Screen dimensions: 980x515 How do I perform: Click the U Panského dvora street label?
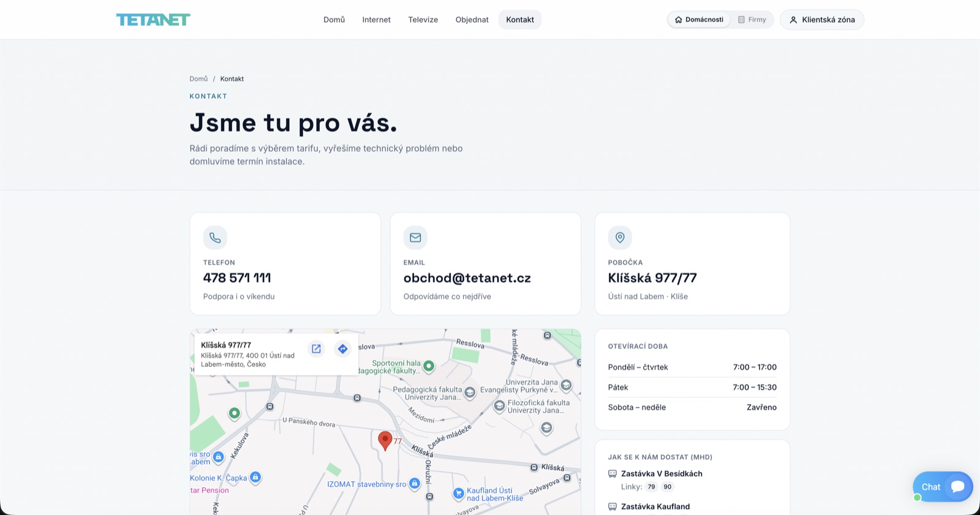coord(309,422)
